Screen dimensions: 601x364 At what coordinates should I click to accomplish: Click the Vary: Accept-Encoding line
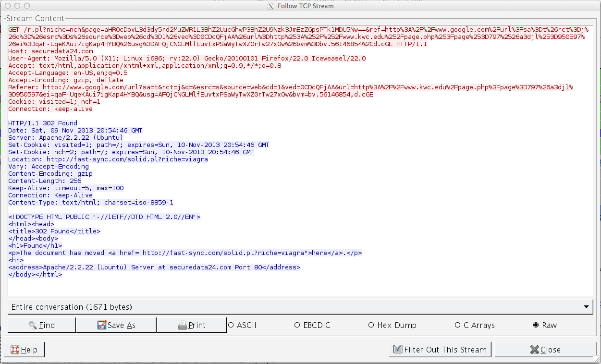click(49, 167)
